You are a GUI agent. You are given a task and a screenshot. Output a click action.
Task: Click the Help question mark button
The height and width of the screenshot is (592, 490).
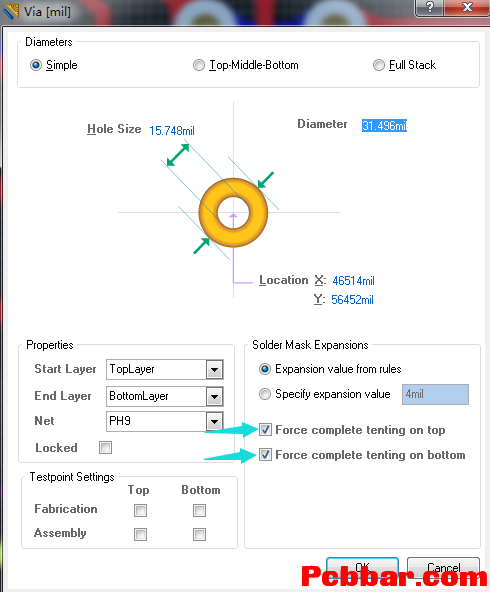pos(430,7)
